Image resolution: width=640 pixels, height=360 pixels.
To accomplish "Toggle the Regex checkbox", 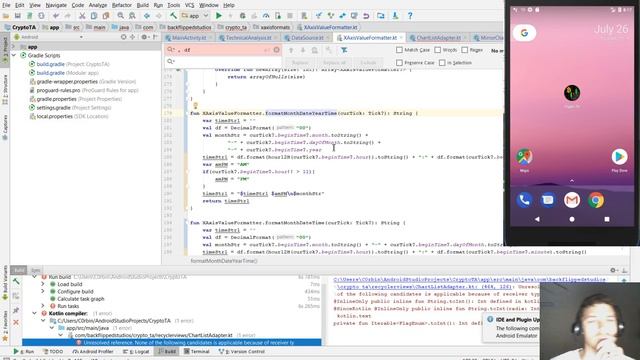I will [464, 50].
